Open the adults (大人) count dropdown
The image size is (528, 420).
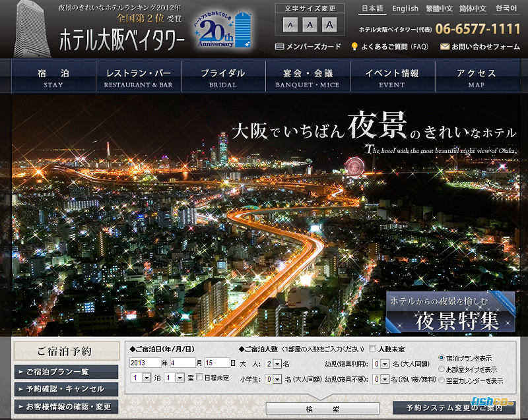click(273, 364)
